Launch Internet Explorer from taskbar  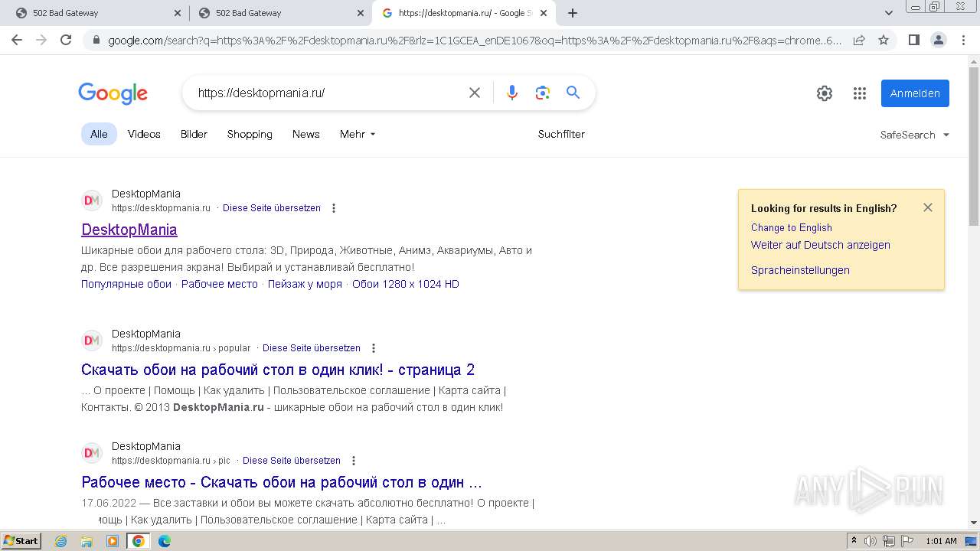tap(61, 541)
